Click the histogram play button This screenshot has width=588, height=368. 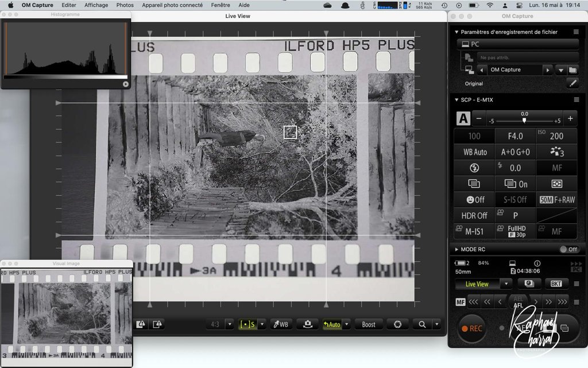[126, 84]
